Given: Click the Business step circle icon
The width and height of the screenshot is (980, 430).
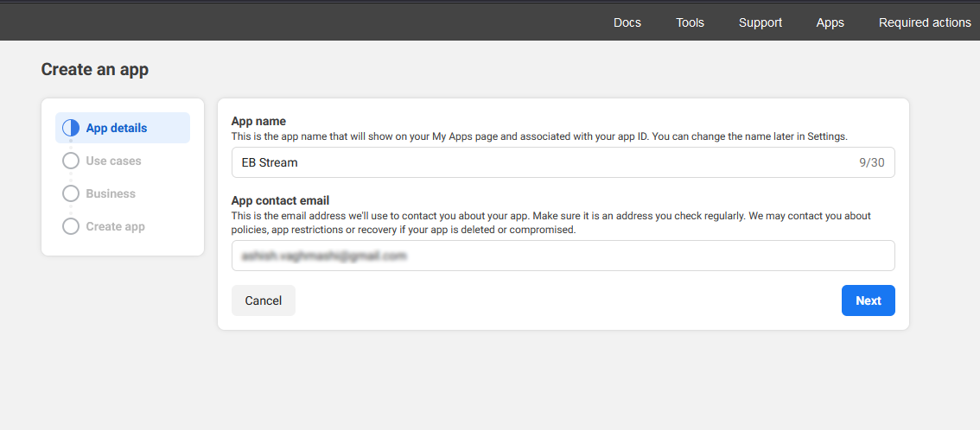Looking at the screenshot, I should (71, 193).
